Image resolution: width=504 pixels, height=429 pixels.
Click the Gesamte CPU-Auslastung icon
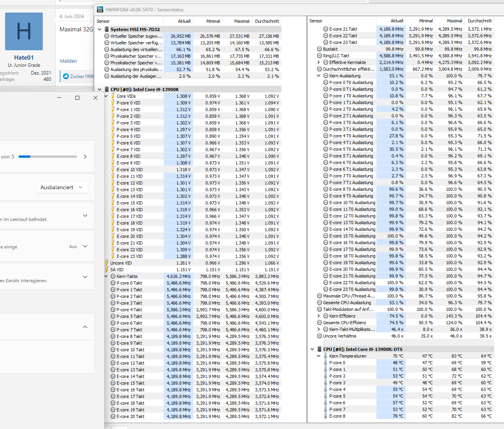(x=320, y=302)
